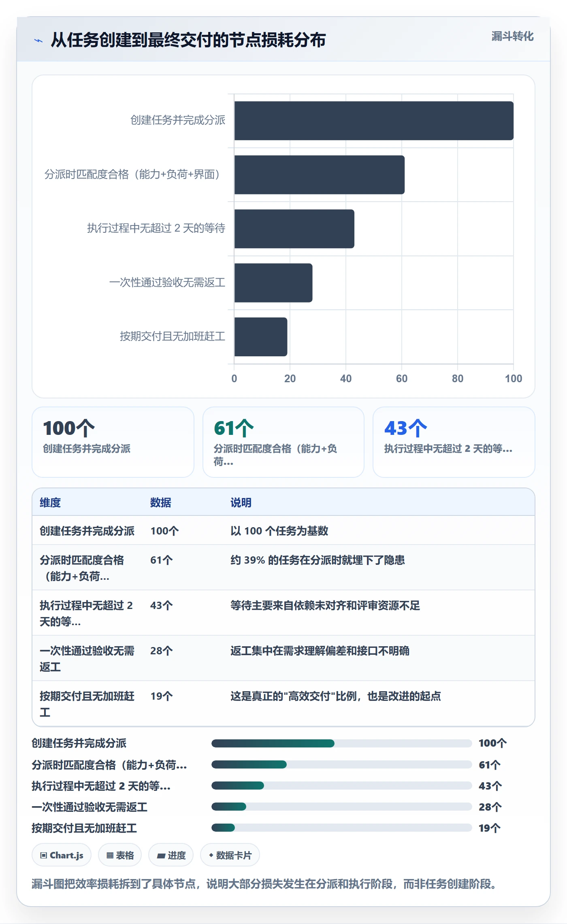Click the 28个 table data cell
Viewport: 567px width, 924px height.
tap(162, 651)
